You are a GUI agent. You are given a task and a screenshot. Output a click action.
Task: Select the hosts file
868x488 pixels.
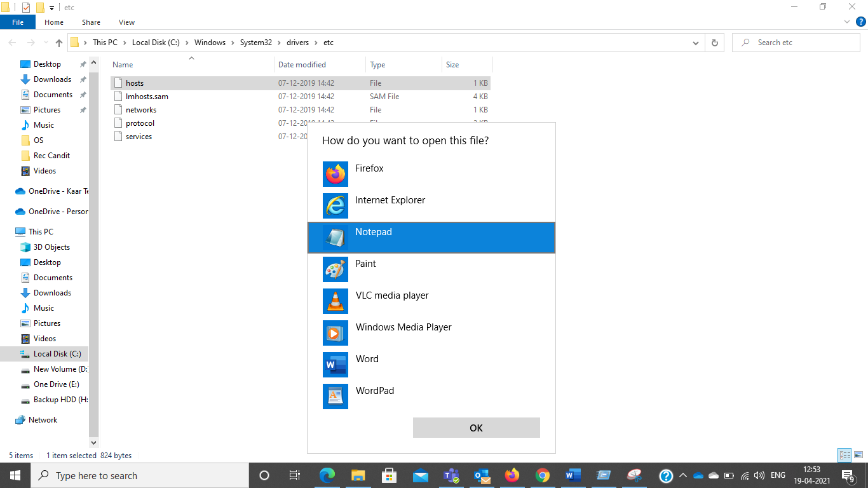coord(301,83)
